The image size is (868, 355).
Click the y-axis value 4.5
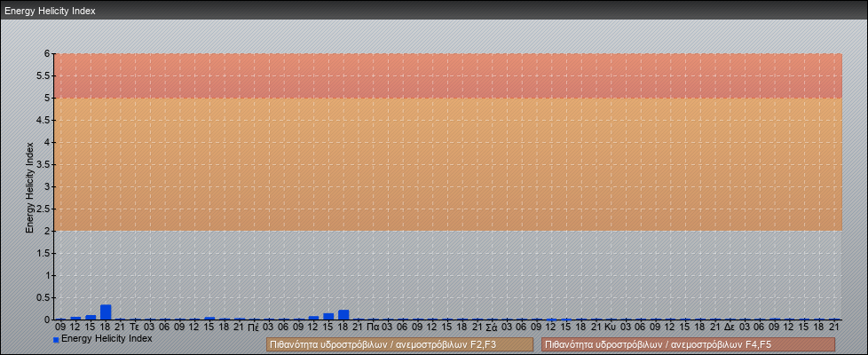[44, 120]
